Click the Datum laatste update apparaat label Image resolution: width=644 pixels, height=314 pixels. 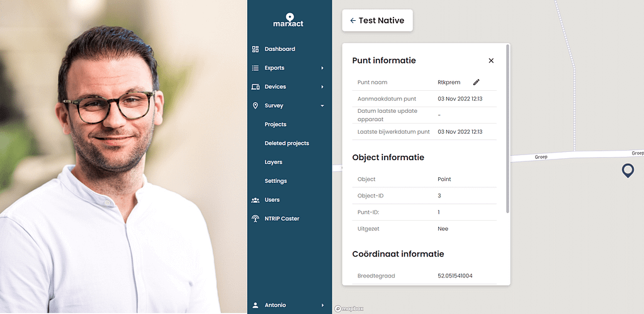pos(387,115)
